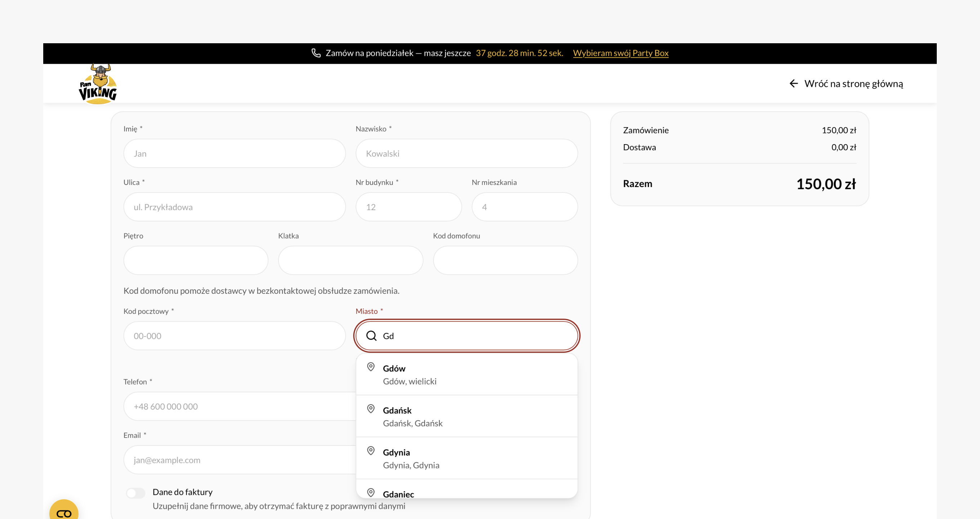This screenshot has width=980, height=519.
Task: Open Wybieram swój Party Box link
Action: (620, 53)
